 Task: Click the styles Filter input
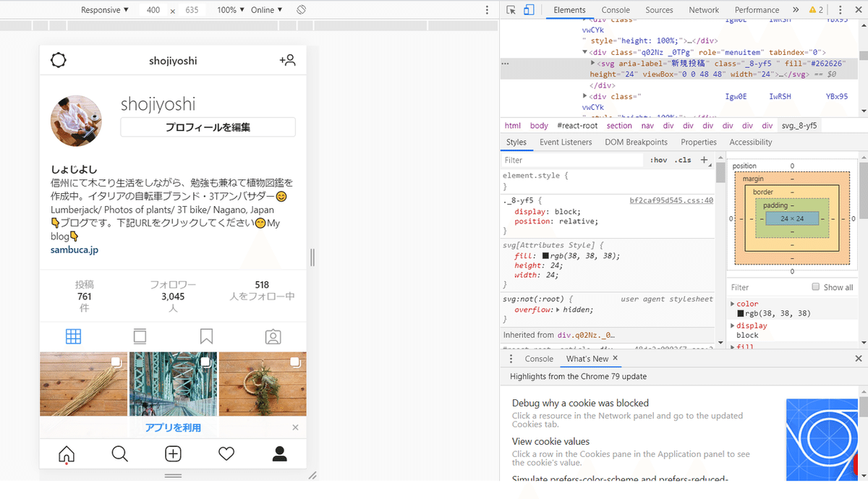coord(571,160)
